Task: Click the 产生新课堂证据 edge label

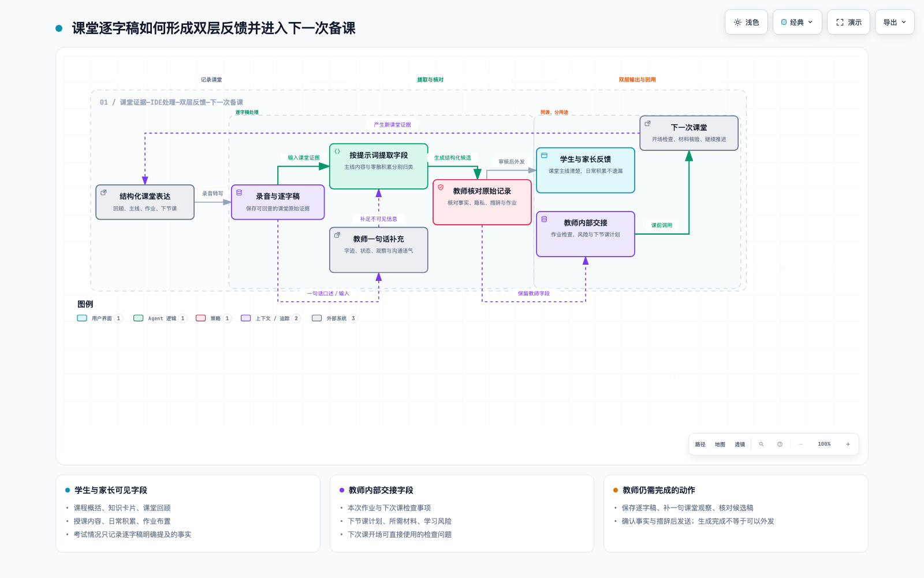Action: 392,125
